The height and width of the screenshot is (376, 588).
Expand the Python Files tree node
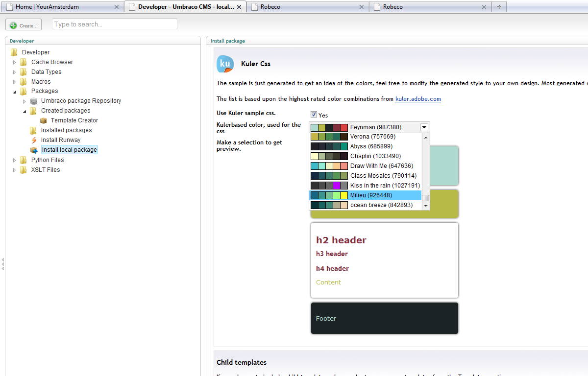point(15,160)
